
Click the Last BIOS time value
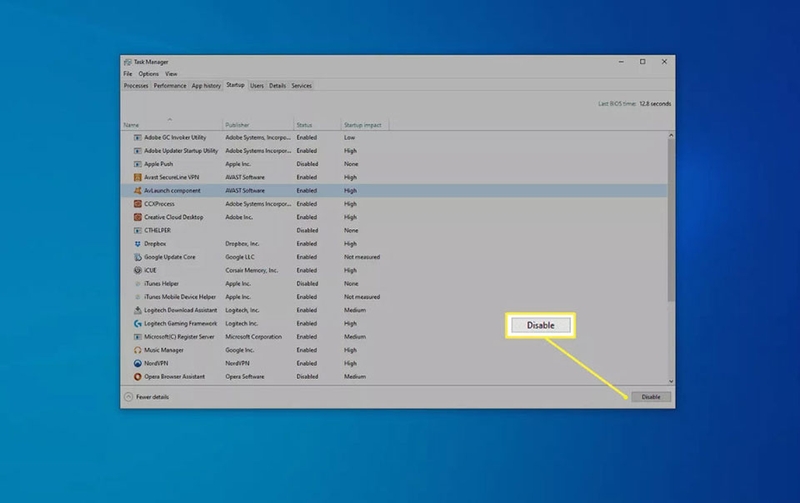click(655, 104)
